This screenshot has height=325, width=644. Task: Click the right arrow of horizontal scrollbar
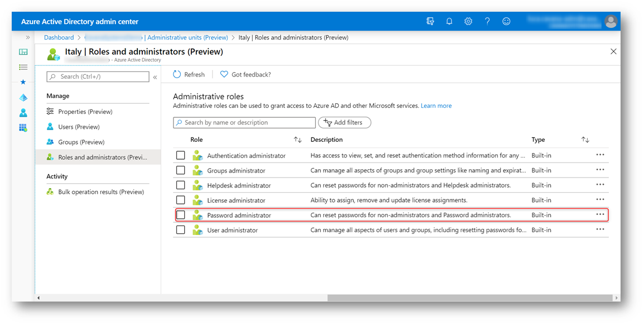pyautogui.click(x=616, y=298)
